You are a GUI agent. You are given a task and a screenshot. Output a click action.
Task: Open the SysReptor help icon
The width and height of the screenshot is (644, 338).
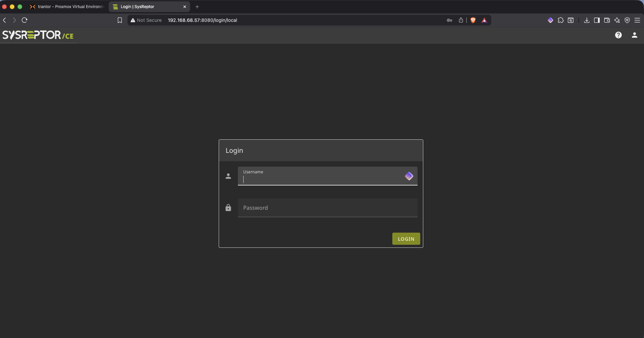(618, 35)
